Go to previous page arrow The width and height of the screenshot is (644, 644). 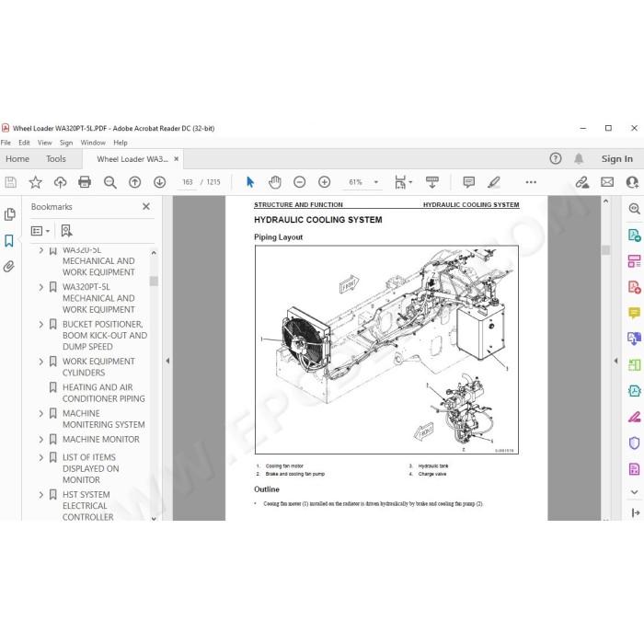coord(134,182)
